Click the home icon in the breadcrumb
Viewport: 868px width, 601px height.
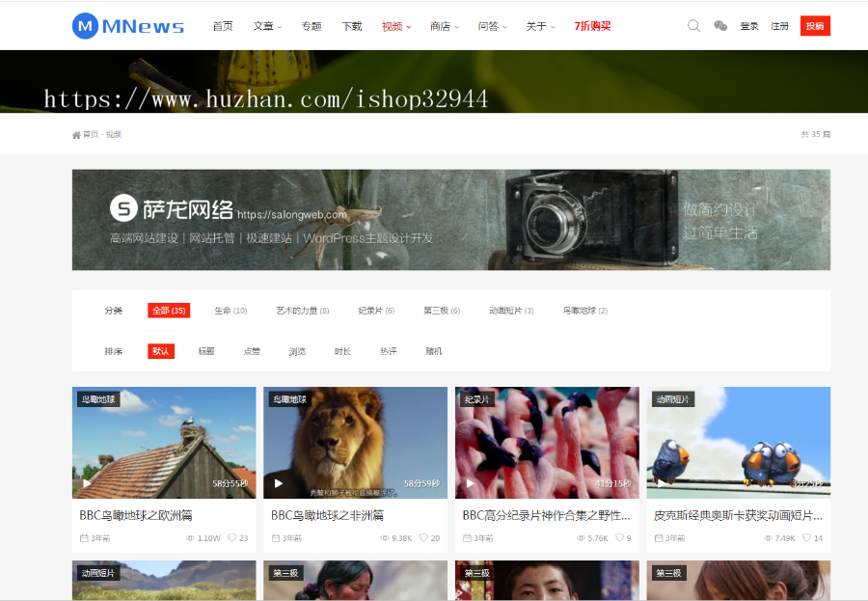pyautogui.click(x=76, y=134)
